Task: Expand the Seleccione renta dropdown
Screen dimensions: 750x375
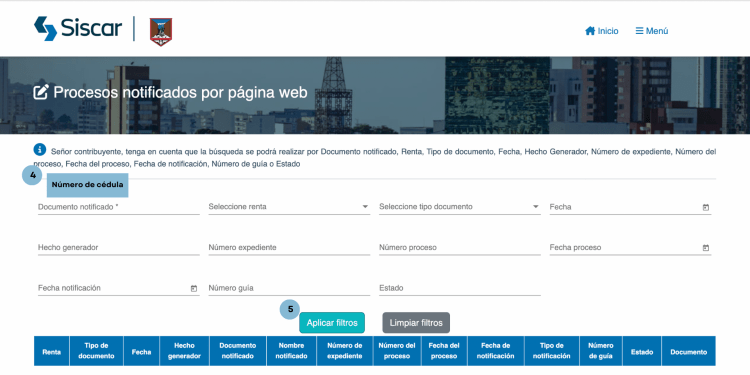Action: (289, 207)
